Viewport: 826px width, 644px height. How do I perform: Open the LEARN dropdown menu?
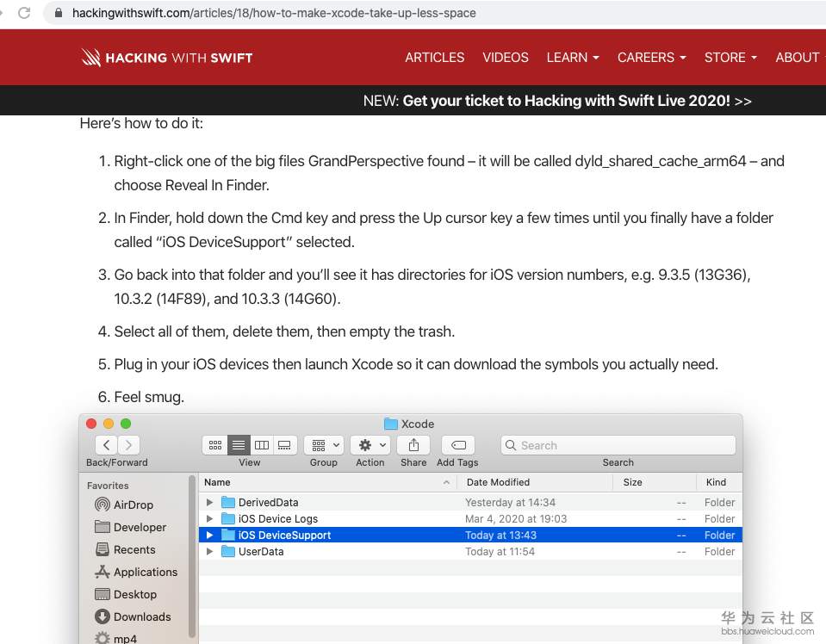(x=573, y=58)
